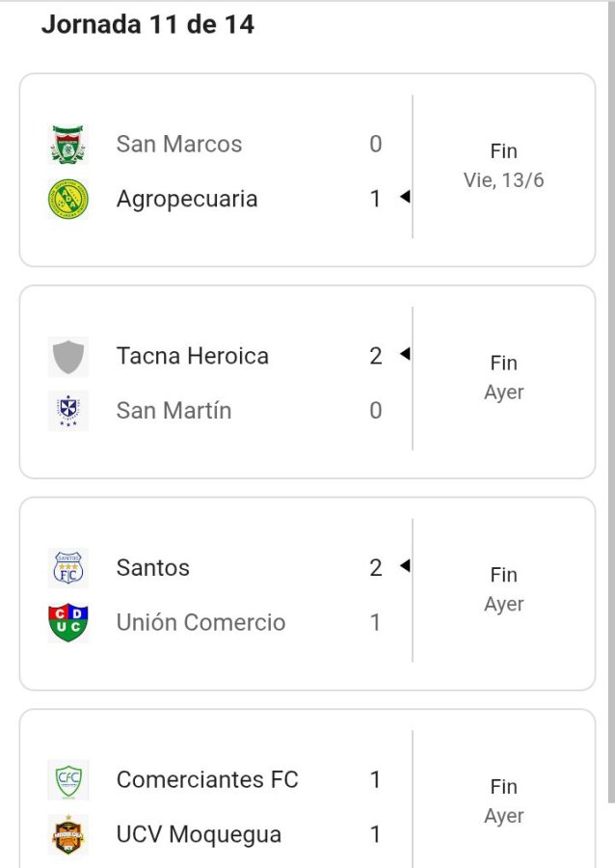Open the Comerciantes FC team name
This screenshot has height=868, width=615.
(207, 779)
